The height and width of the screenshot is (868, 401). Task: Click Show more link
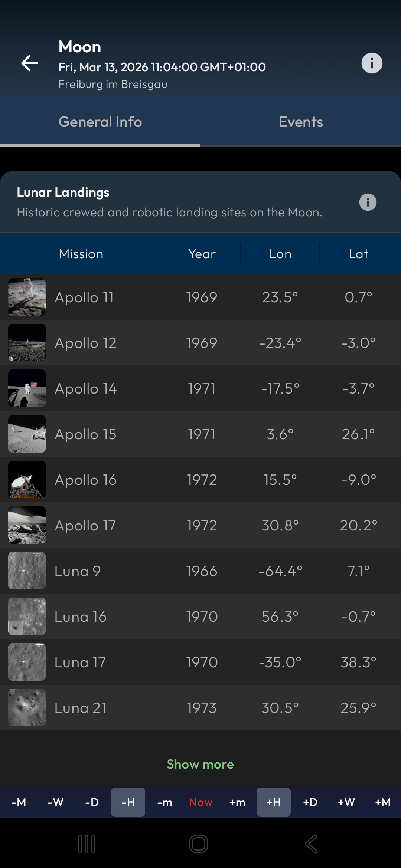pyautogui.click(x=200, y=764)
